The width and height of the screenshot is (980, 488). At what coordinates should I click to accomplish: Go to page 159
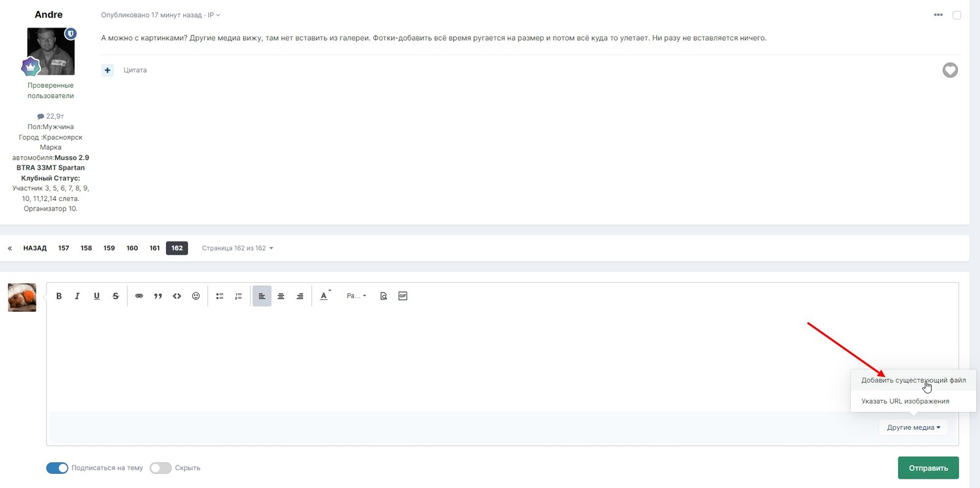[x=109, y=248]
